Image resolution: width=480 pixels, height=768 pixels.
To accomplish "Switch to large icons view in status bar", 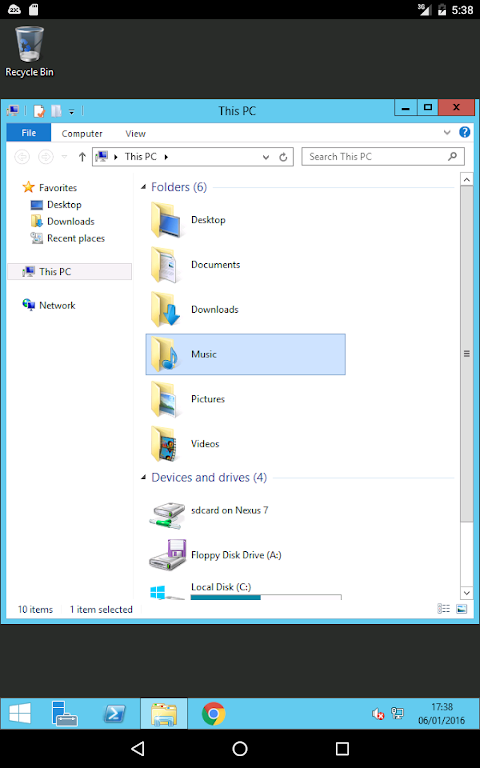I will [461, 609].
